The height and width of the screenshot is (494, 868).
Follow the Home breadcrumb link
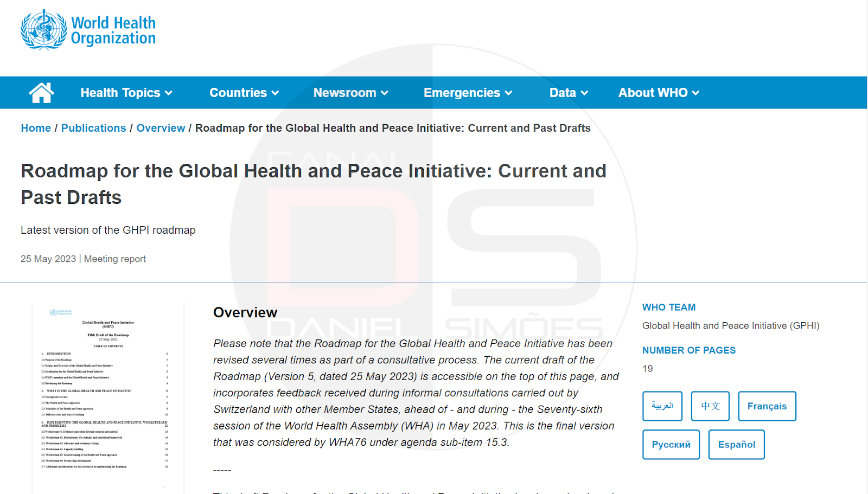pos(36,128)
